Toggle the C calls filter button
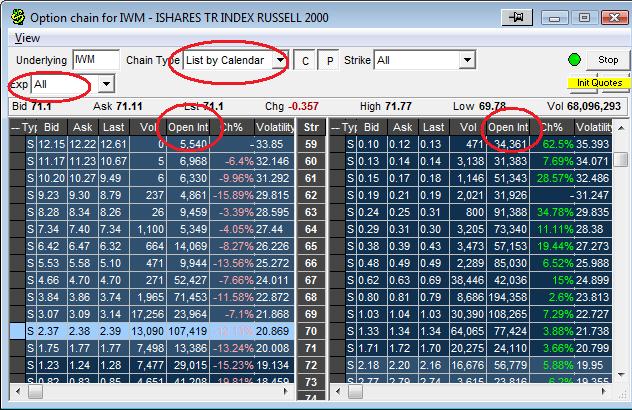The width and height of the screenshot is (632, 410). 305,60
